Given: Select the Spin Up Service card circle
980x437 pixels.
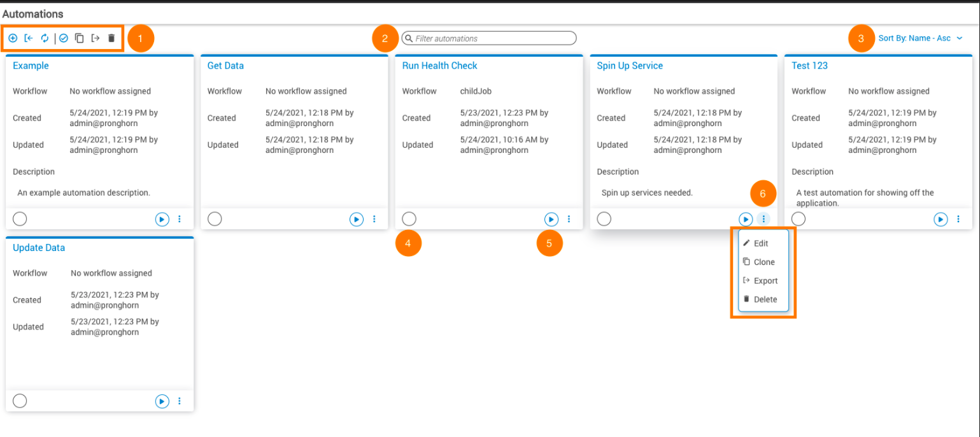Looking at the screenshot, I should pos(604,219).
